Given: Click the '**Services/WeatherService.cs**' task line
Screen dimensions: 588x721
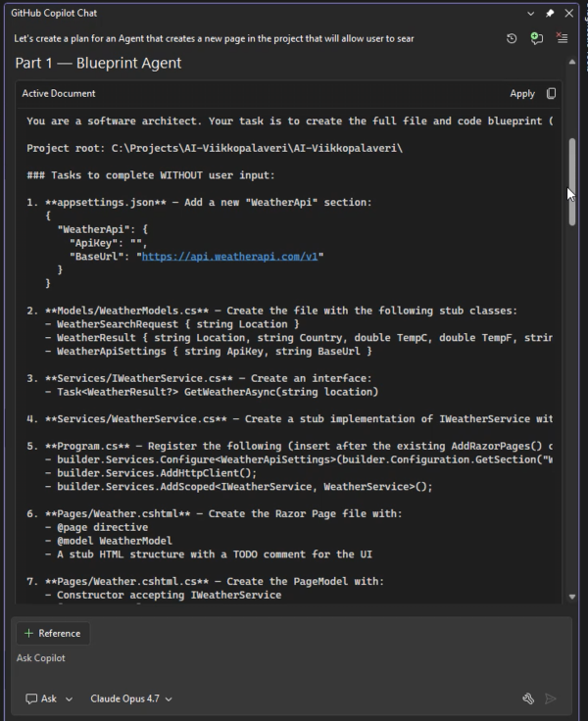Looking at the screenshot, I should [289, 419].
